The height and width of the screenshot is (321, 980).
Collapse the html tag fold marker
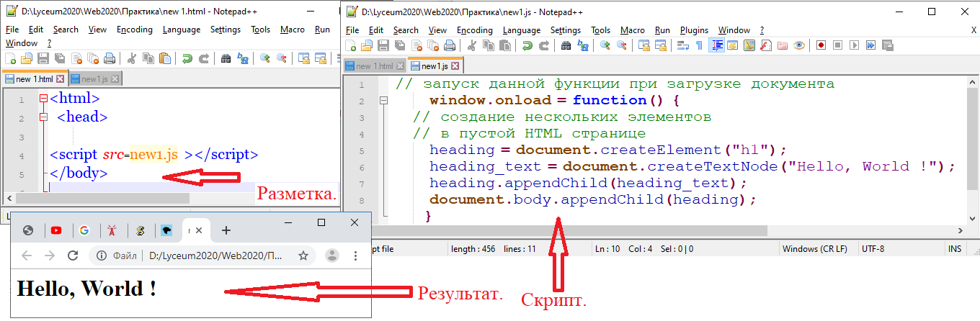(43, 99)
